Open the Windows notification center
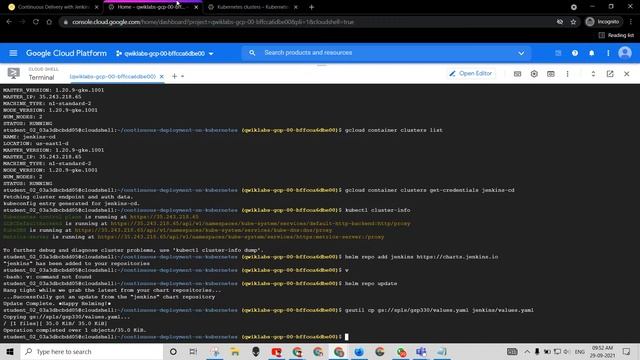 click(627, 351)
